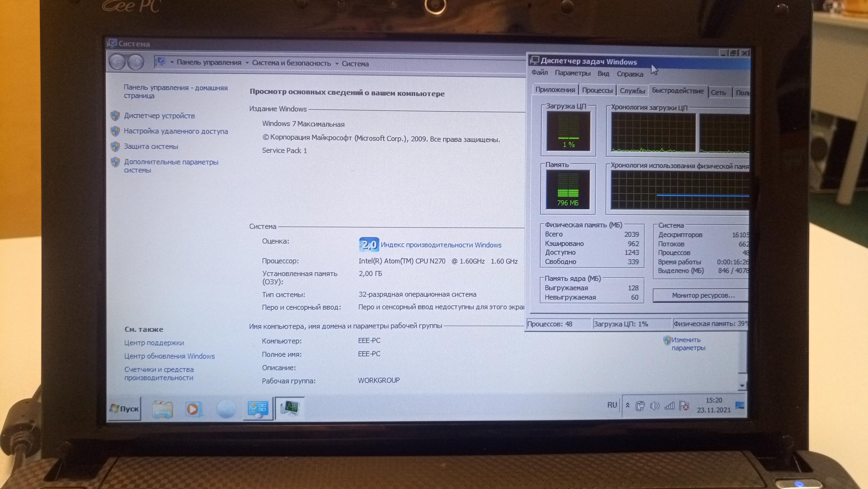Expand dropdown arrow before Система breadcrumb
The height and width of the screenshot is (489, 868).
click(336, 64)
